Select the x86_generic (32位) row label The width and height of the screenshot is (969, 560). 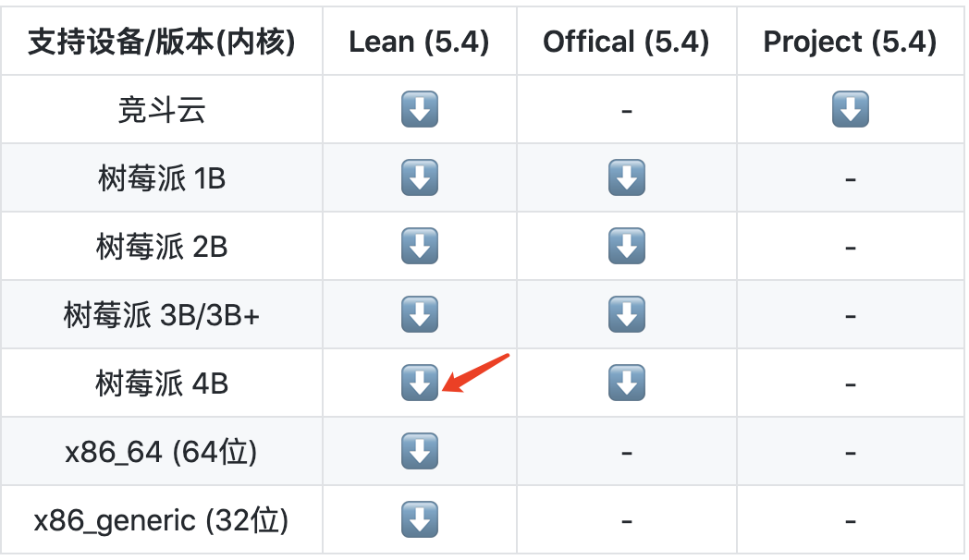point(162,520)
